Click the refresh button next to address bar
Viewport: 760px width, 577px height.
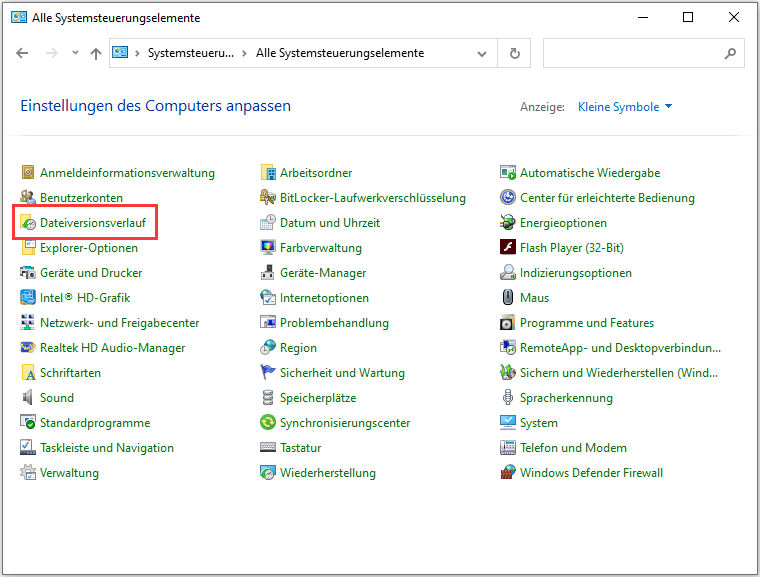click(x=514, y=53)
